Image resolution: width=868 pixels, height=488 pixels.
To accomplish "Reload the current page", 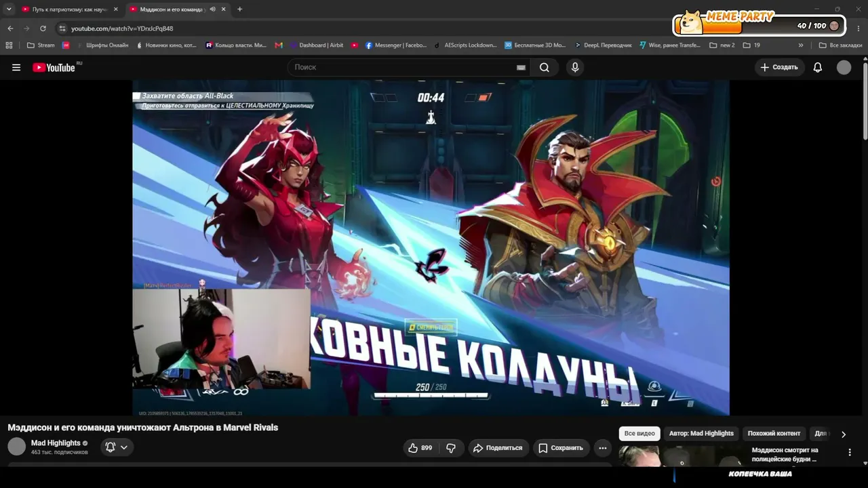I will pyautogui.click(x=43, y=28).
